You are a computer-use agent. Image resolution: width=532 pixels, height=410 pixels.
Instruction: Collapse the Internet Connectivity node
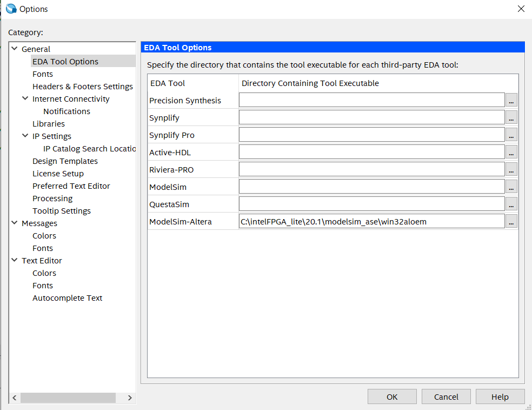[25, 98]
